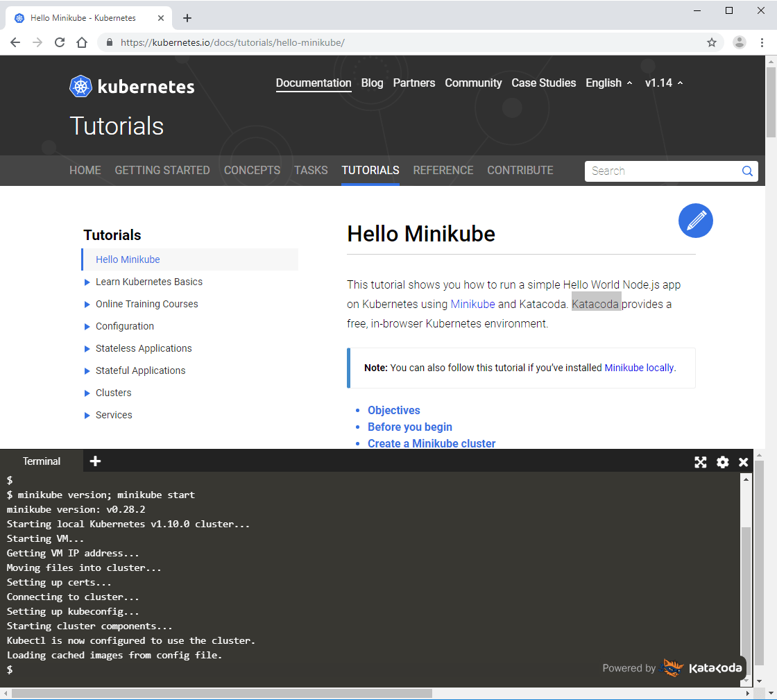Click the page vertical scrollbar thumb

coord(771,101)
